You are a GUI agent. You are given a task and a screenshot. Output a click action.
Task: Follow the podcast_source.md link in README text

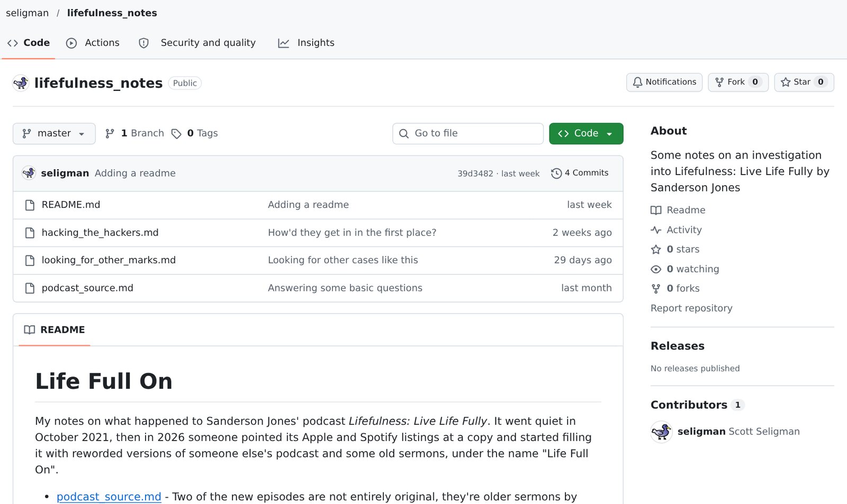click(x=109, y=497)
